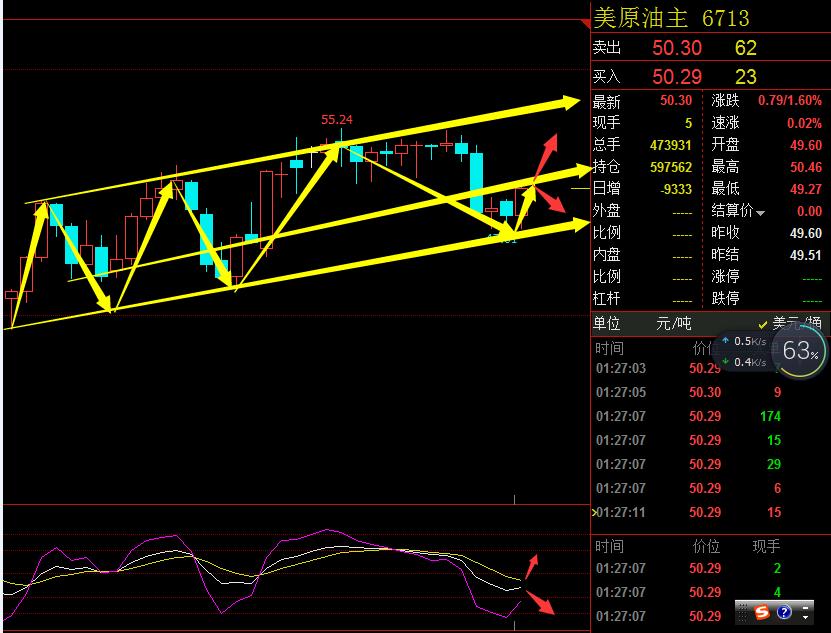Expand the 结算价 dropdown arrow
The height and width of the screenshot is (633, 831).
pyautogui.click(x=760, y=212)
